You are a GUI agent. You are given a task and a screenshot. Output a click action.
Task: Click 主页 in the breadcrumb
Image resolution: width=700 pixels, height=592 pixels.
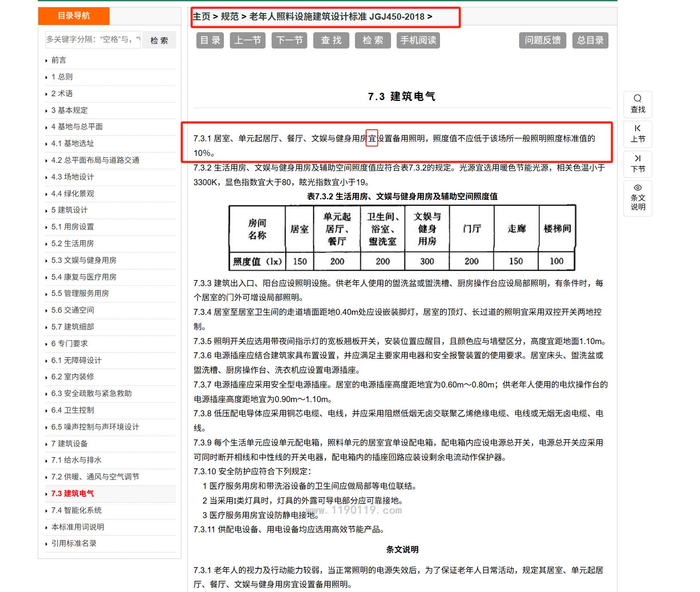[x=202, y=17]
